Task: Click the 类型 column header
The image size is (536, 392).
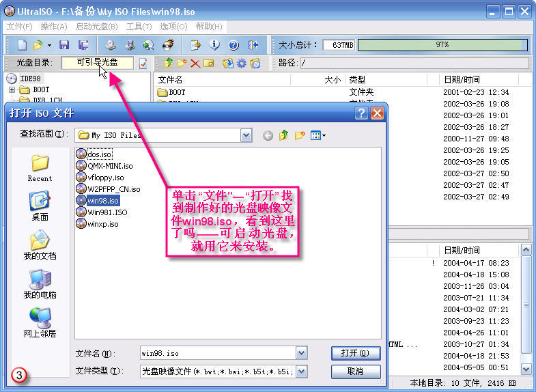Action: pyautogui.click(x=386, y=80)
